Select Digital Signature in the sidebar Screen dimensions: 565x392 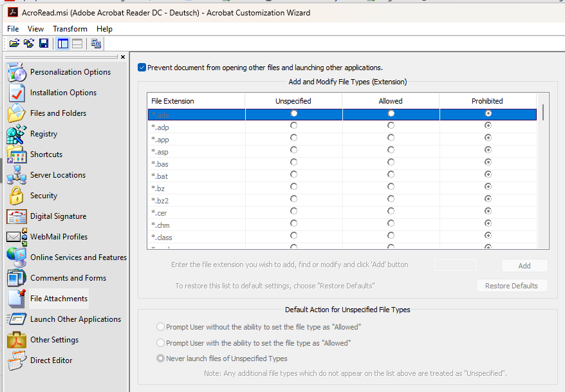(58, 216)
